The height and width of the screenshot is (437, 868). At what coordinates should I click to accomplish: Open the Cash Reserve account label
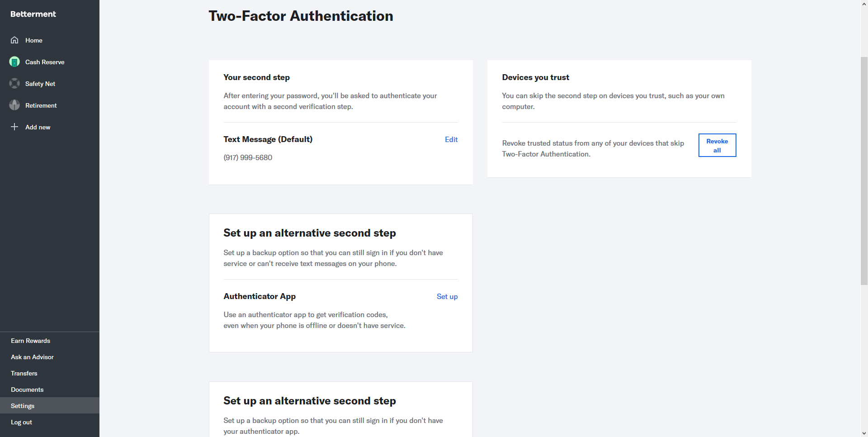tap(45, 62)
